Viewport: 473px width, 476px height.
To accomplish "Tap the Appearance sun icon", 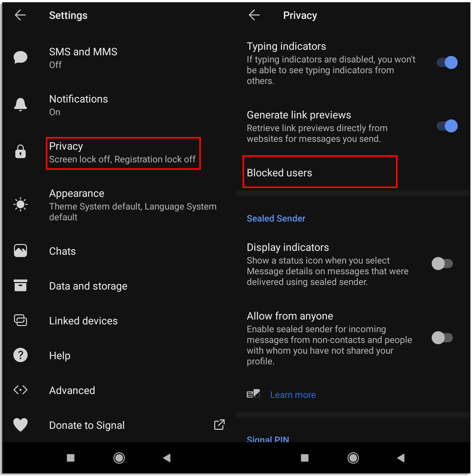I will [20, 204].
